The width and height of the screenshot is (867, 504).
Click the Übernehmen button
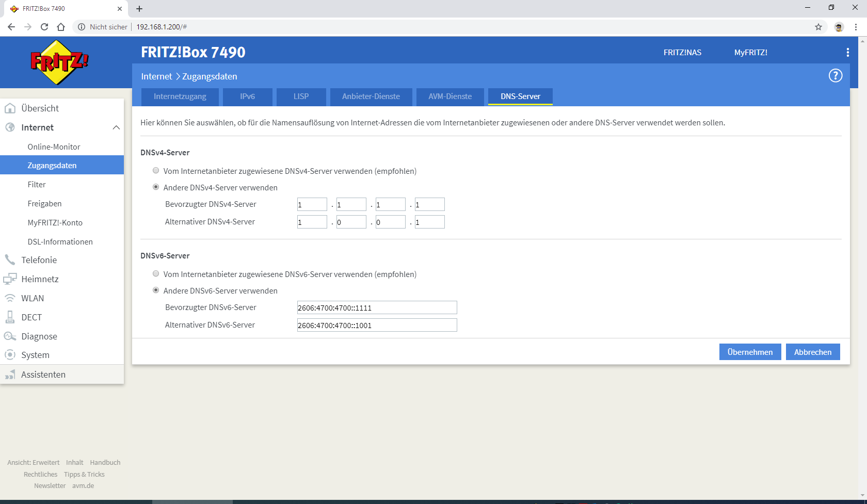tap(750, 352)
